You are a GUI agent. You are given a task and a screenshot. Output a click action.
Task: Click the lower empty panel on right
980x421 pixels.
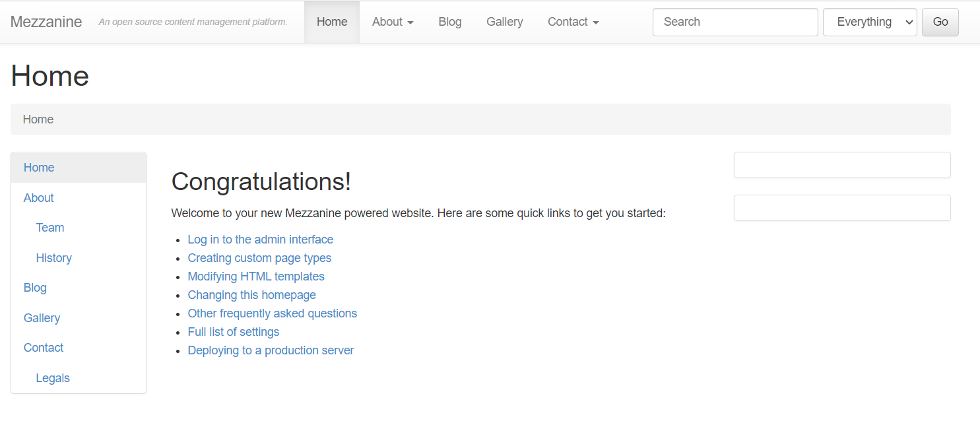pyautogui.click(x=842, y=208)
